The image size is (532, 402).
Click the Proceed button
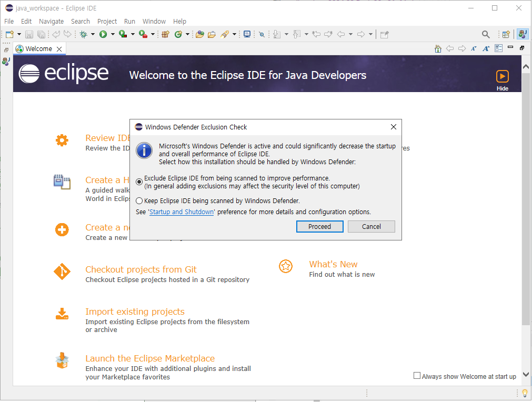tap(319, 227)
